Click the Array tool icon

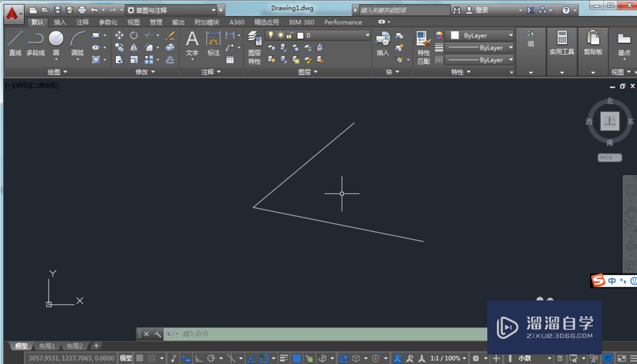click(149, 60)
